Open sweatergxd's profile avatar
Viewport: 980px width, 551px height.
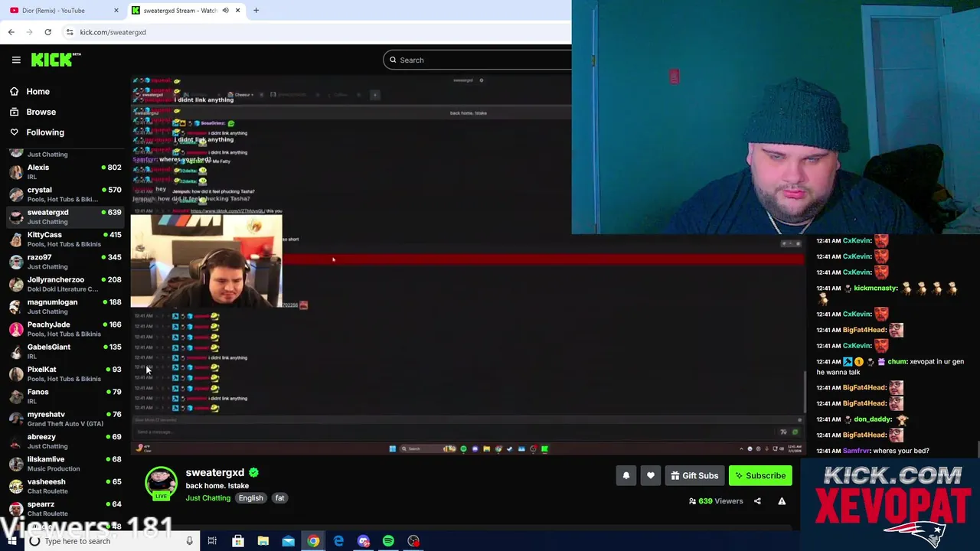[161, 483]
